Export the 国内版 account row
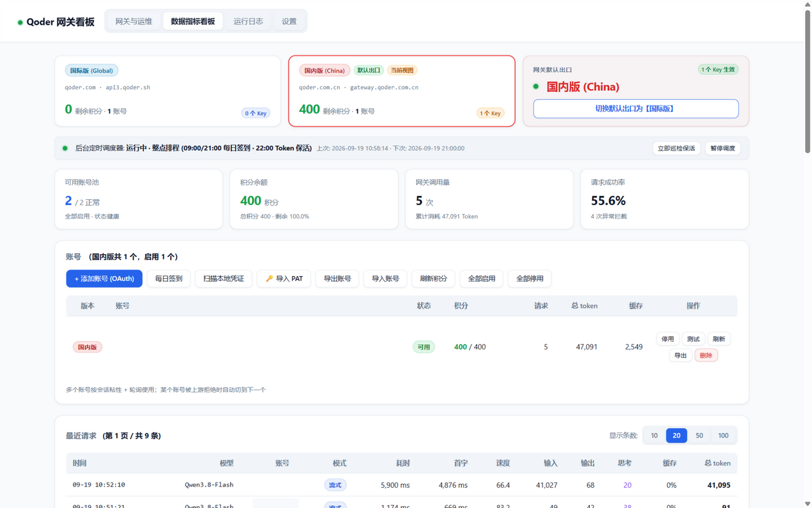The width and height of the screenshot is (812, 508). pos(681,356)
